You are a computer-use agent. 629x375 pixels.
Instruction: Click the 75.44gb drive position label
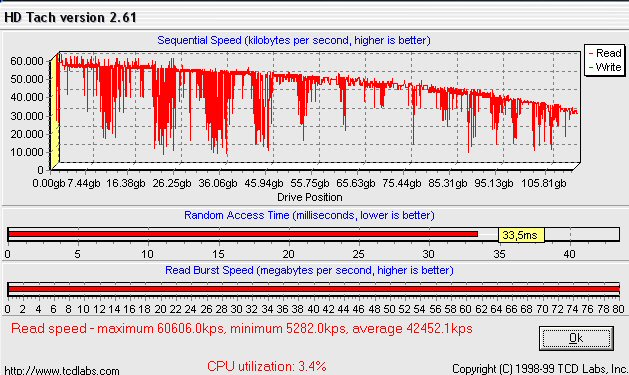402,183
